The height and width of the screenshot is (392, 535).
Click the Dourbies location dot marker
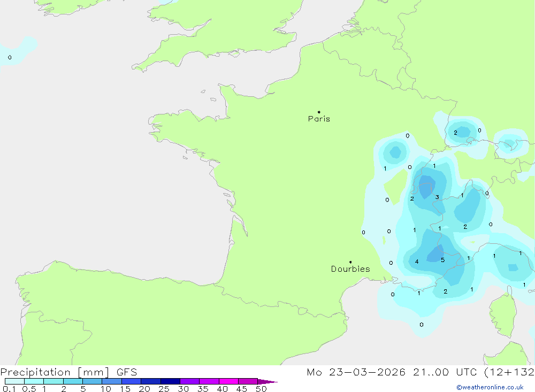coord(350,262)
